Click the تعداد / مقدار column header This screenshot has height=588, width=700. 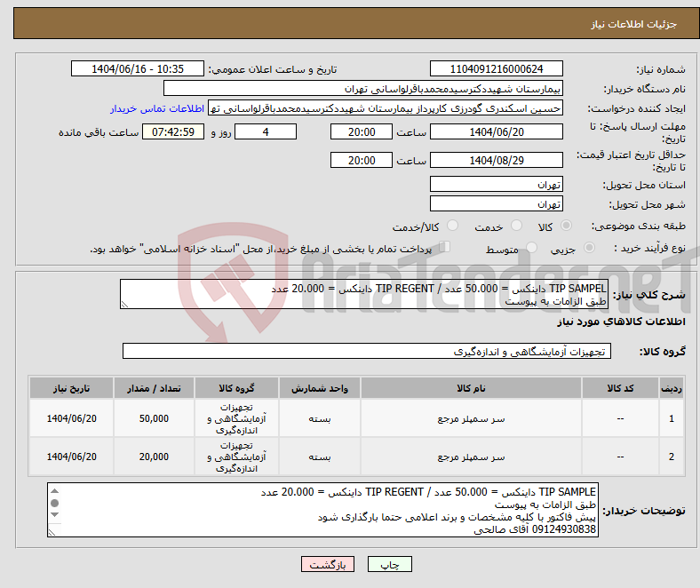tap(154, 388)
